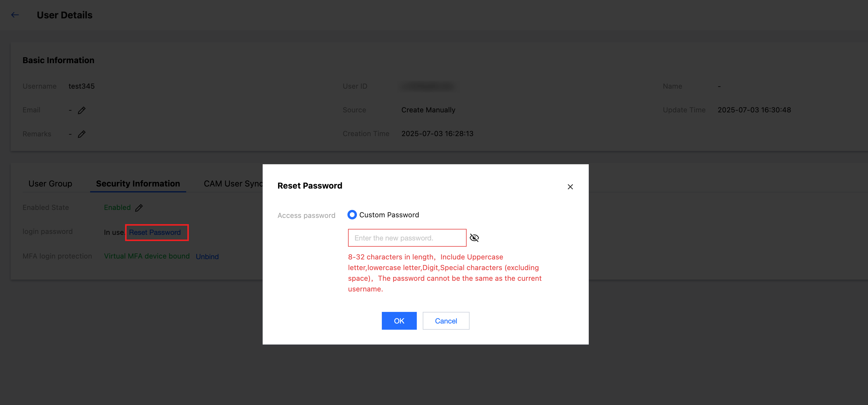Open the CAM User Sync tab
Screen dimensions: 868x405
point(232,184)
